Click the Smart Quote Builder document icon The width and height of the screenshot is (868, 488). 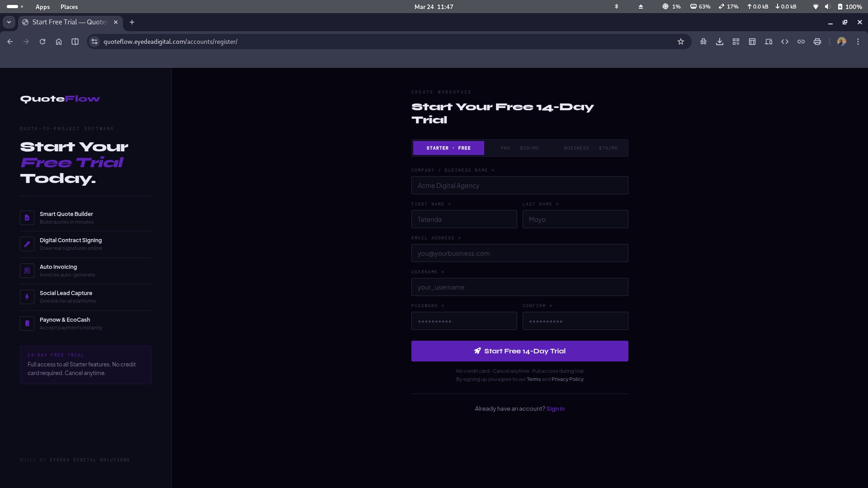tap(27, 218)
